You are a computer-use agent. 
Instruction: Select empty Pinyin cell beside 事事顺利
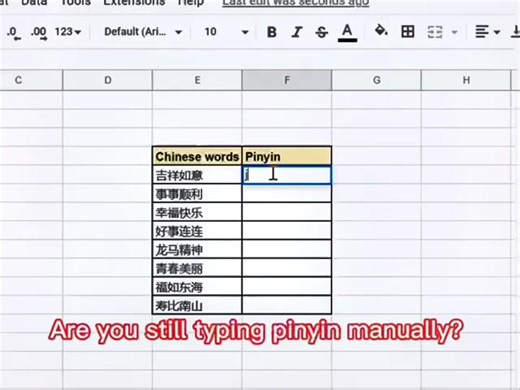(x=287, y=193)
